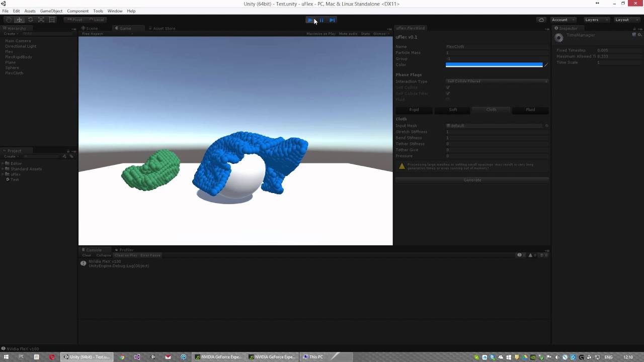Viewport: 644px width, 362px height.
Task: Select the Rect transform tool
Action: 52,20
